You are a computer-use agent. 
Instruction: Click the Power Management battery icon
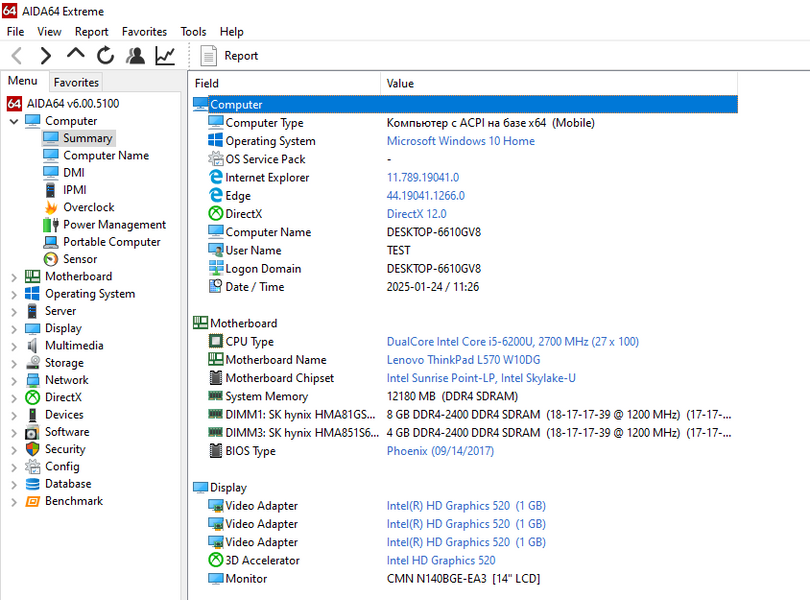[x=51, y=225]
